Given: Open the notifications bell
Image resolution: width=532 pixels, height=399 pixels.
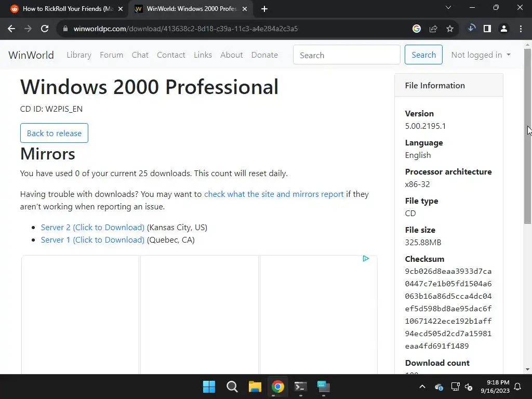Looking at the screenshot, I should pyautogui.click(x=518, y=387).
